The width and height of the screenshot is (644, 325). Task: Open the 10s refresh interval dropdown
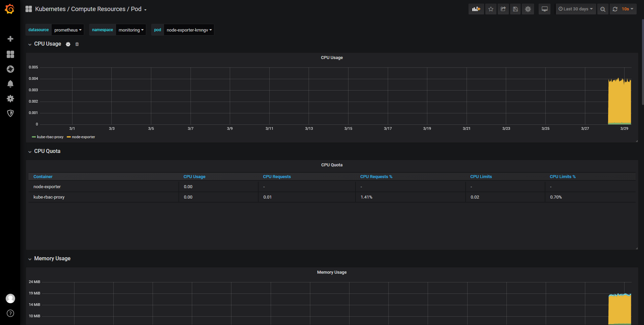[x=627, y=9]
